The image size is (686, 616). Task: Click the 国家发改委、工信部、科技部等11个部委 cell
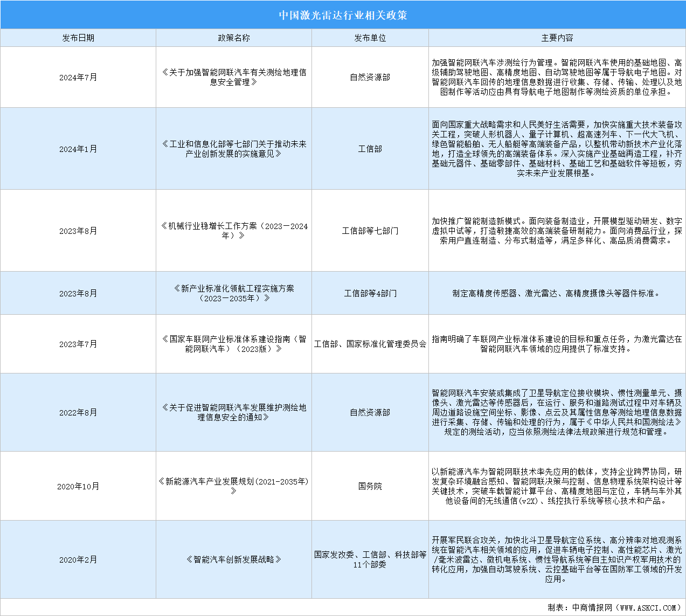click(370, 559)
